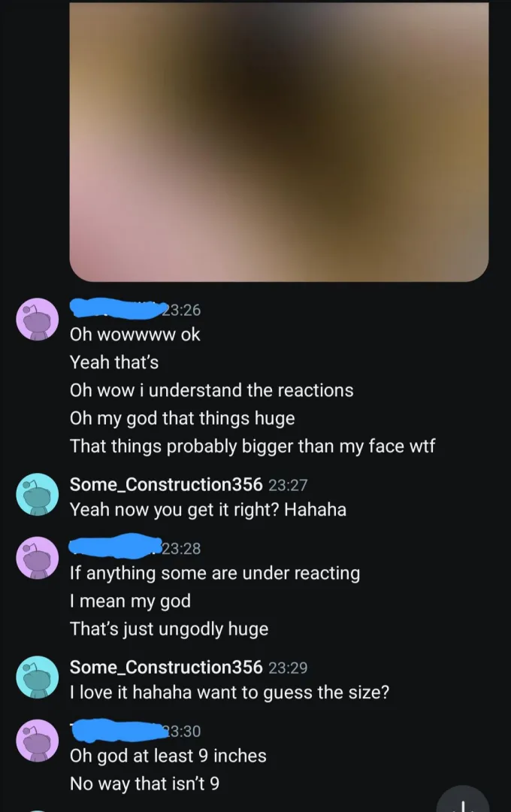Open Some_Construction356 profile from 23:27 message

tap(166, 484)
